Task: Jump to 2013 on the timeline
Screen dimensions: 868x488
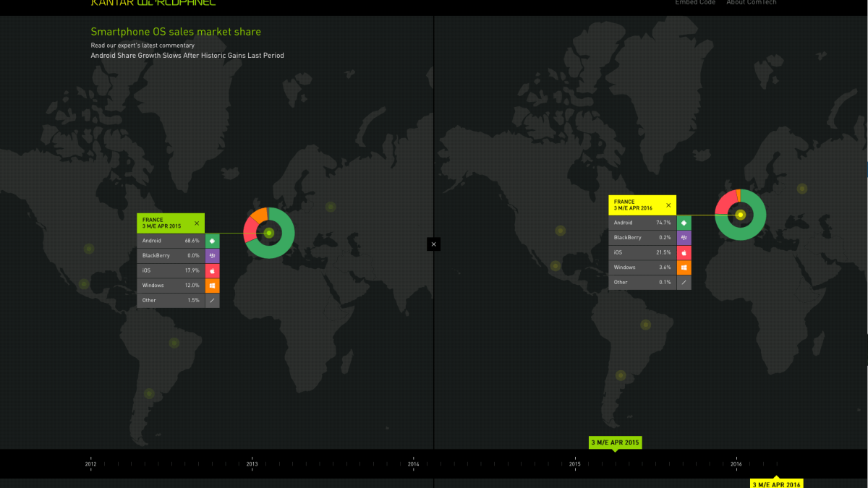Action: point(252,464)
